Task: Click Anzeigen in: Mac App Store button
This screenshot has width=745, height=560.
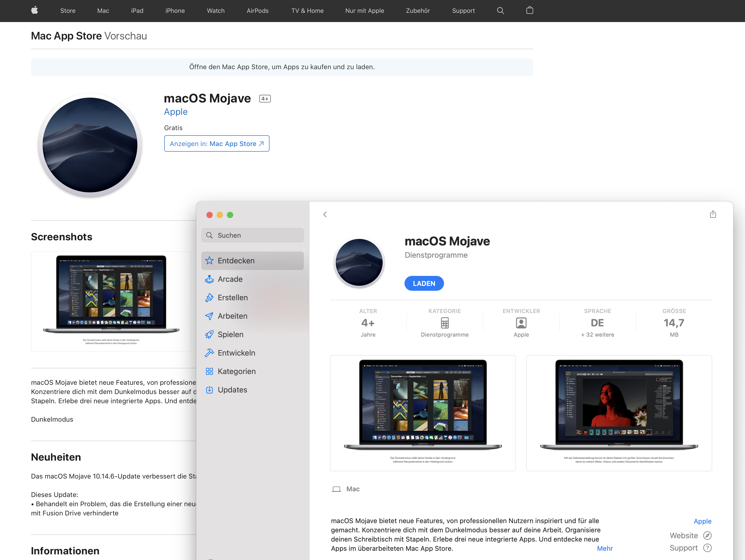Action: pos(216,144)
